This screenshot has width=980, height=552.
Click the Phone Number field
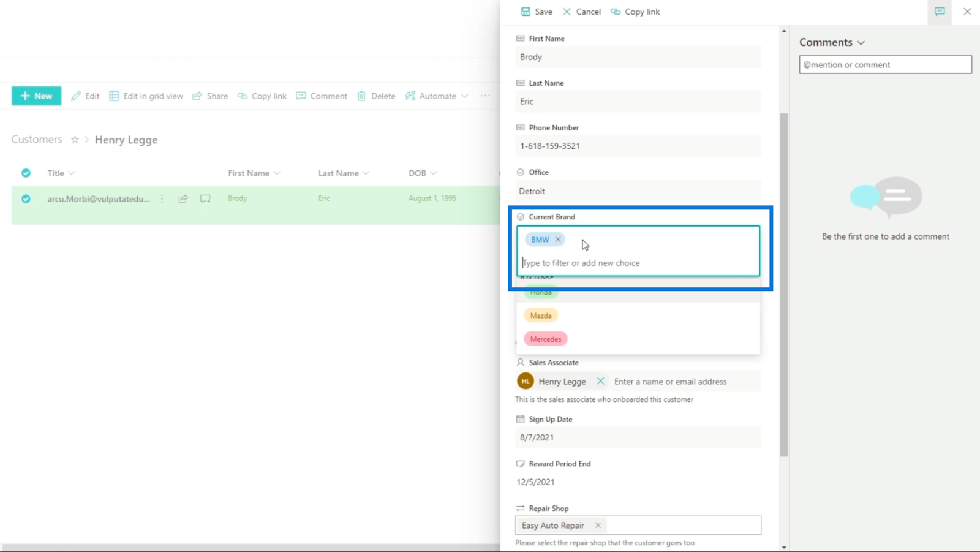[x=638, y=146]
